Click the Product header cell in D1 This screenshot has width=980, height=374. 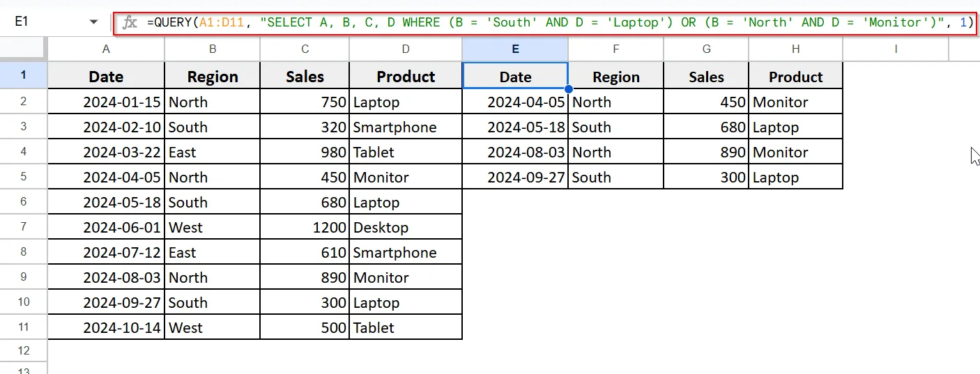(406, 76)
